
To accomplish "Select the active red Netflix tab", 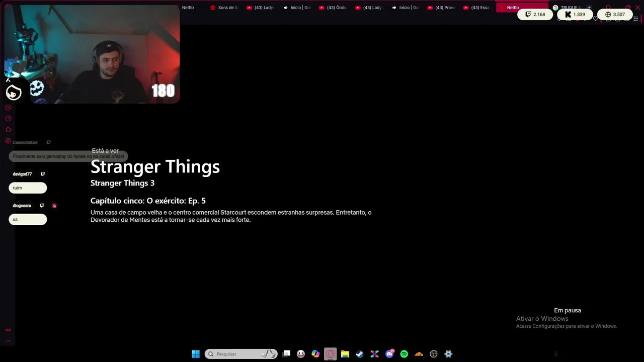I will point(522,8).
